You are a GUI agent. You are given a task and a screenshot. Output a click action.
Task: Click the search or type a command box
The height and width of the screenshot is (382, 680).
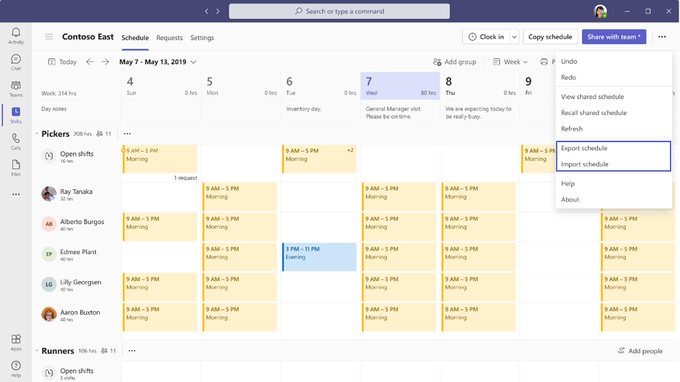pos(339,11)
